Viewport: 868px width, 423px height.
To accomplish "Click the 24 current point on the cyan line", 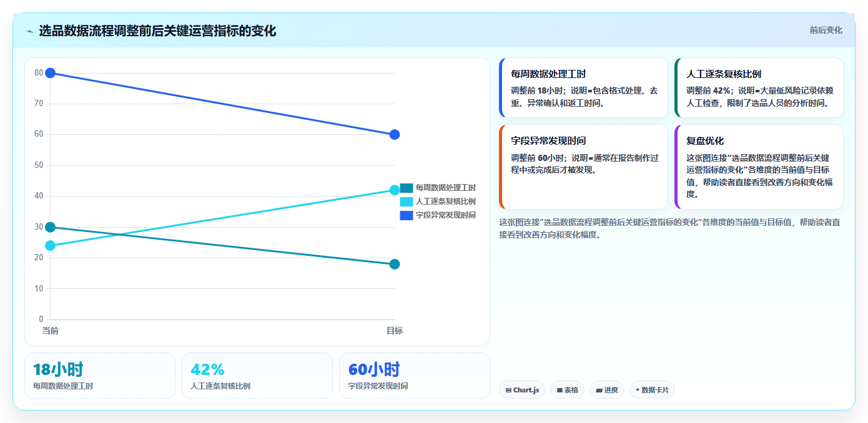I will tap(51, 246).
